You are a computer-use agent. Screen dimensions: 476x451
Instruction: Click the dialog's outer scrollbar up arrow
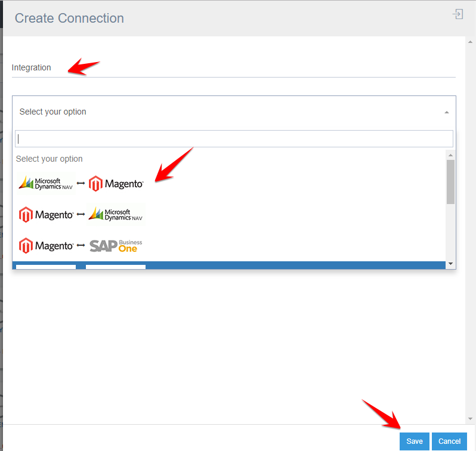[470, 42]
